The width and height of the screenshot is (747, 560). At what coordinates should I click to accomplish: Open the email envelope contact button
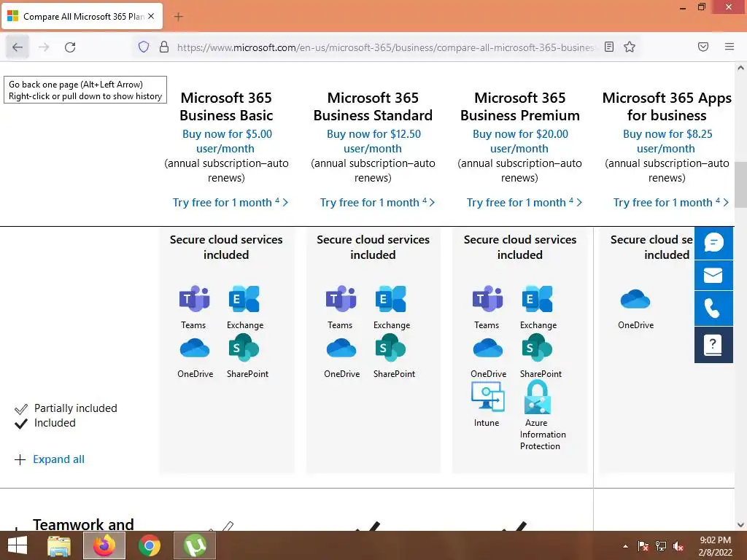pos(713,276)
